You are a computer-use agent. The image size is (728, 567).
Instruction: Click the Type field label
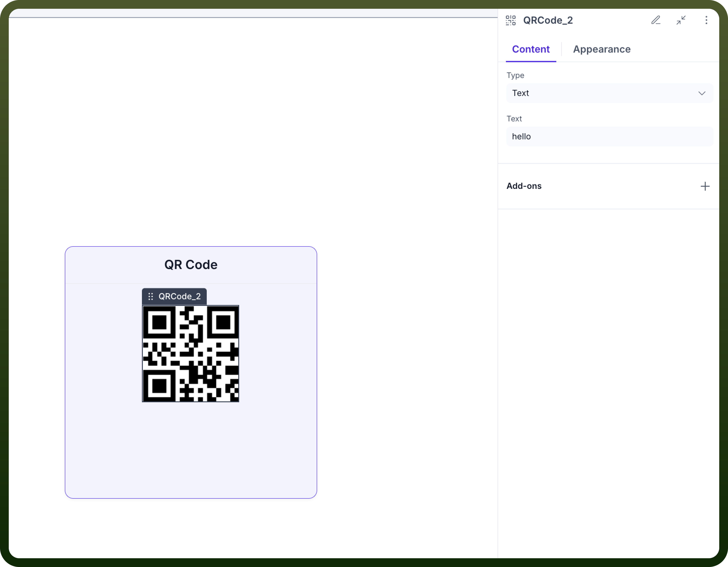(x=515, y=76)
